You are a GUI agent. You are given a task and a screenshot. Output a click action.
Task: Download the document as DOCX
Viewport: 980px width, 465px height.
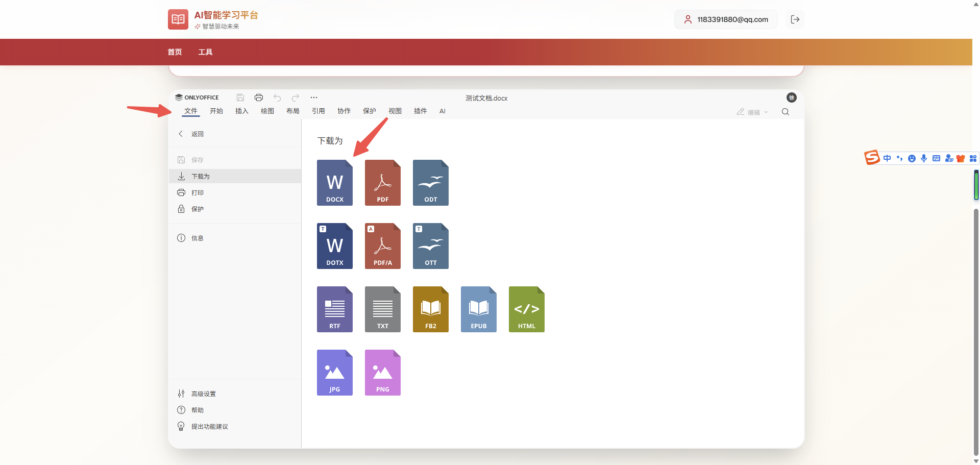335,183
